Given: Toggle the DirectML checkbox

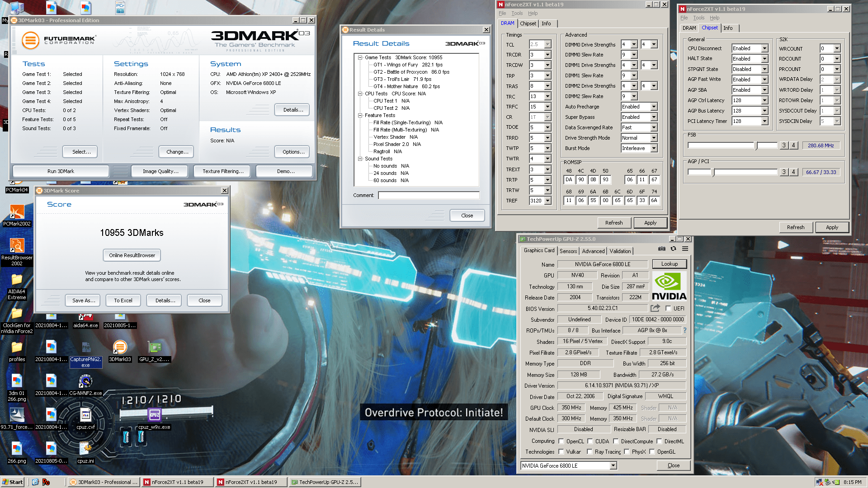Looking at the screenshot, I should pyautogui.click(x=659, y=441).
